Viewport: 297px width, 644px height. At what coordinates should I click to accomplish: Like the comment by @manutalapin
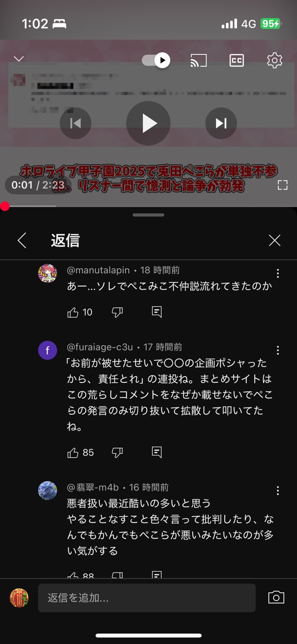tap(73, 312)
